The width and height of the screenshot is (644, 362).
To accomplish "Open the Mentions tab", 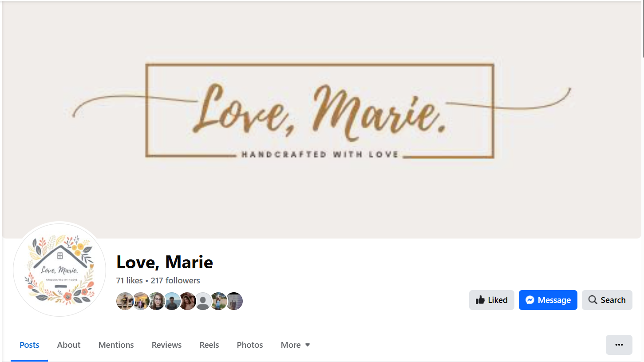I will [x=116, y=345].
